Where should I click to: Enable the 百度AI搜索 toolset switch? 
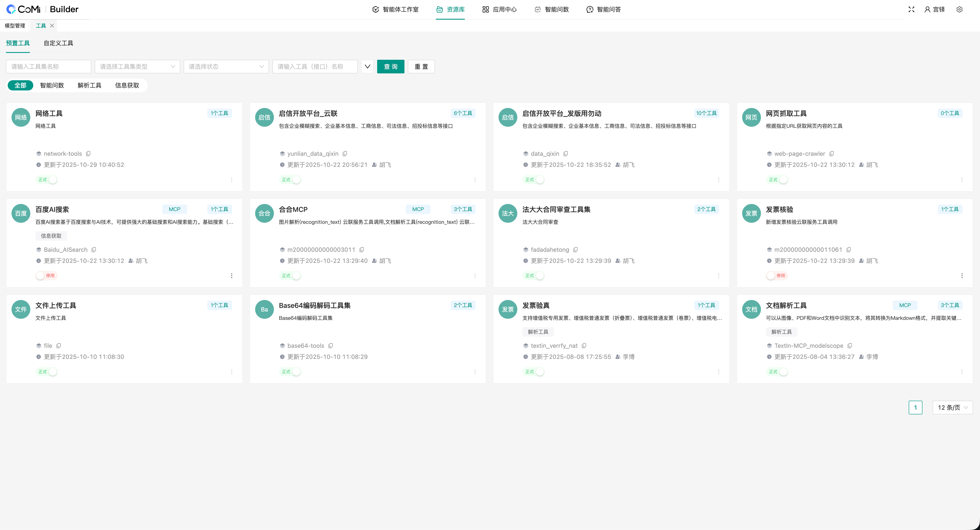47,275
